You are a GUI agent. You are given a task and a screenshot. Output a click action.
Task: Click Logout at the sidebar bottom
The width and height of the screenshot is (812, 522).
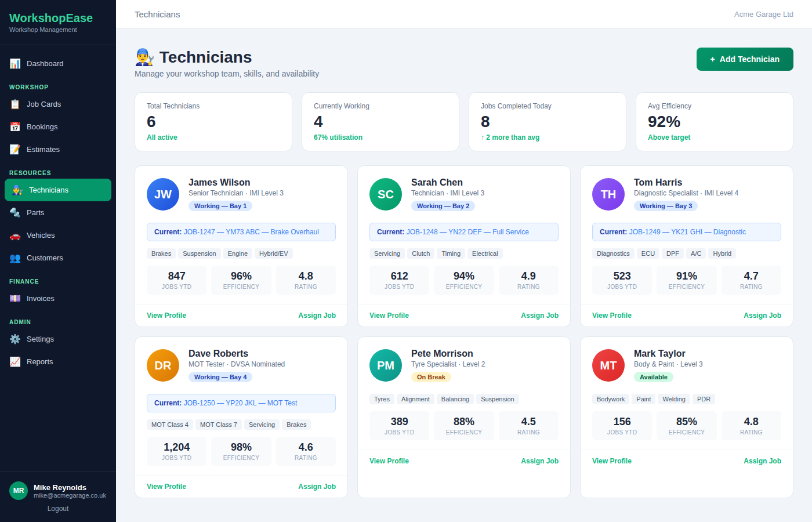(x=57, y=508)
